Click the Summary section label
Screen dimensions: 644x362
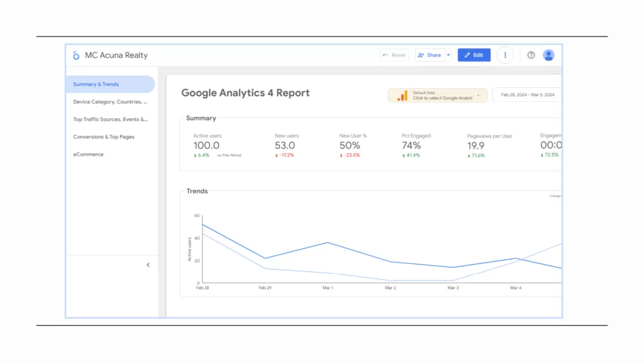pyautogui.click(x=201, y=118)
